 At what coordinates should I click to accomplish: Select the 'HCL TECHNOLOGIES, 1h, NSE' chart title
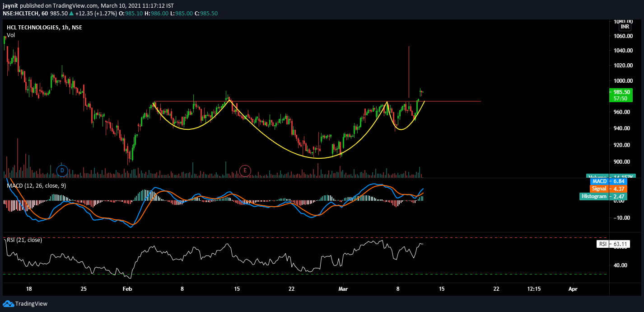tap(44, 28)
